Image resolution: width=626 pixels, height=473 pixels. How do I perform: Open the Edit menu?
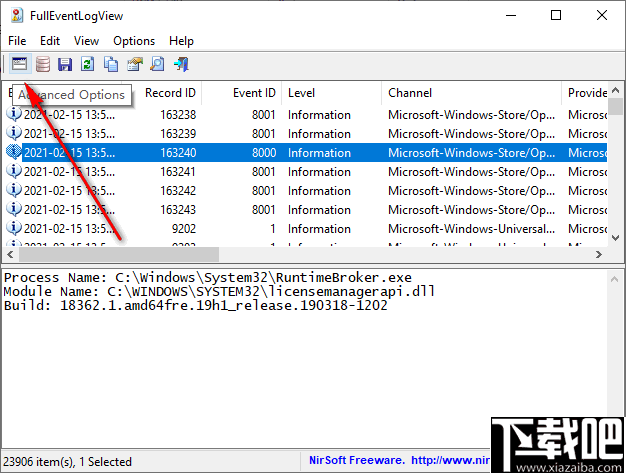pos(50,41)
